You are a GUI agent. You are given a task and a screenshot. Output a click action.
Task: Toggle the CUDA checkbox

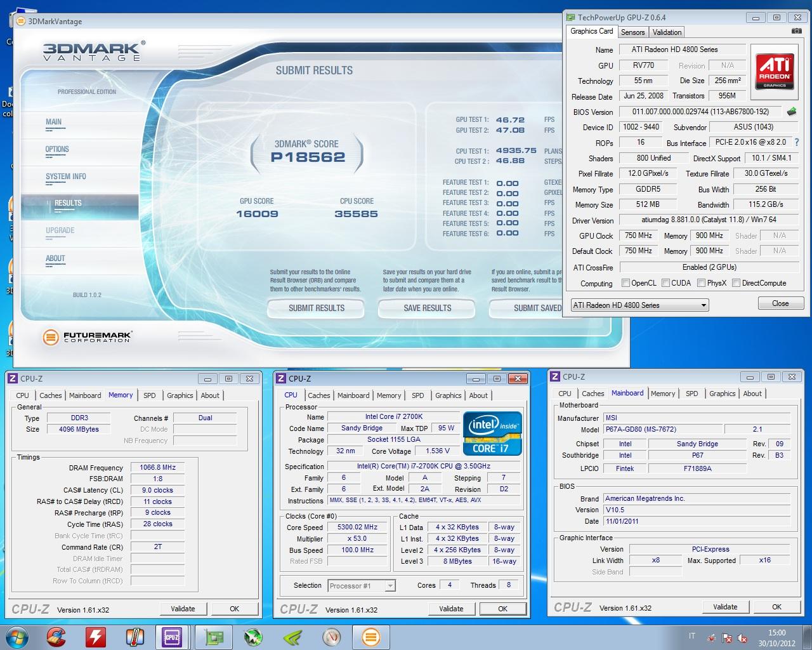[665, 283]
